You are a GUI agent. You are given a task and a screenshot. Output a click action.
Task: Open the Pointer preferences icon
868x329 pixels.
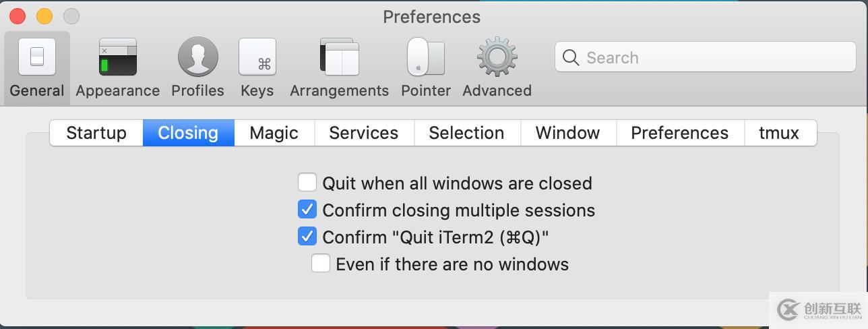[426, 57]
